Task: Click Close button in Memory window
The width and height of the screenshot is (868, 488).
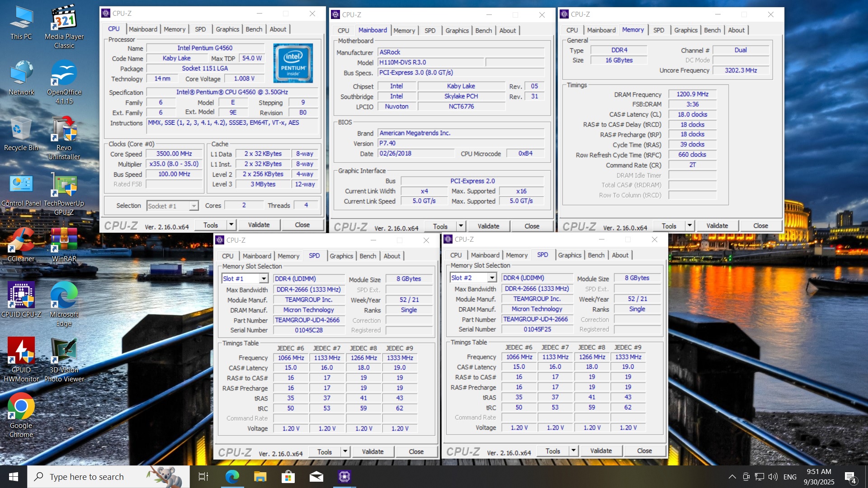Action: click(x=760, y=225)
